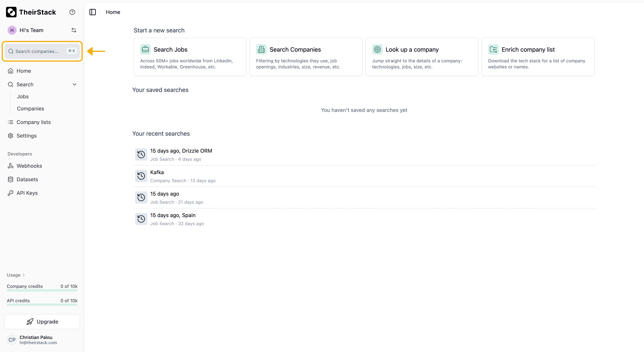644x352 pixels.
Task: Open Companies under Search
Action: tap(31, 109)
